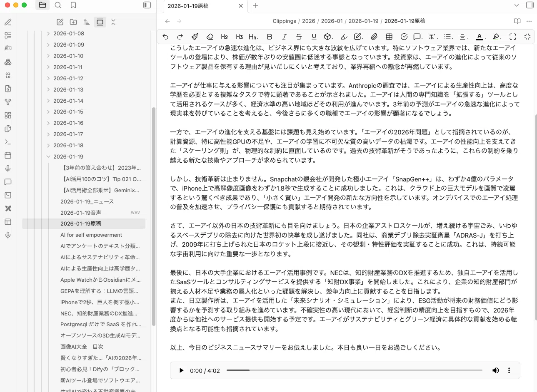Screen dimensions: 537x392
Task: Go to the Clippings breadcrumb folder
Action: coord(284,21)
